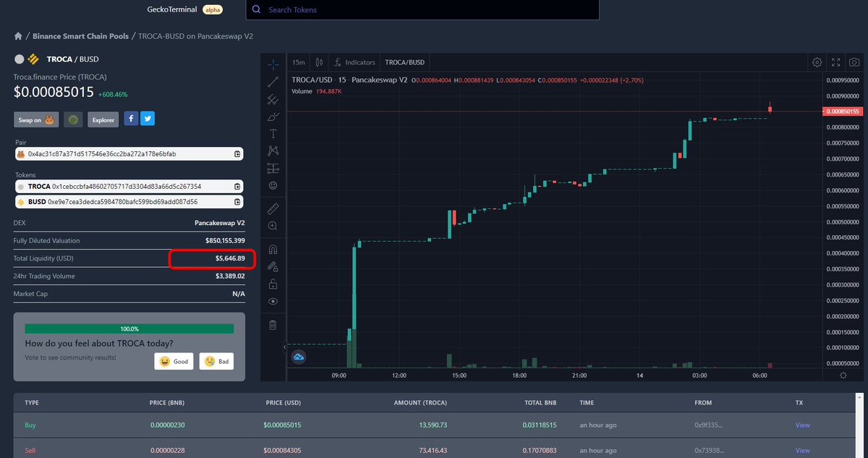The width and height of the screenshot is (868, 458).
Task: Select the trend line drawing tool
Action: pyautogui.click(x=273, y=81)
